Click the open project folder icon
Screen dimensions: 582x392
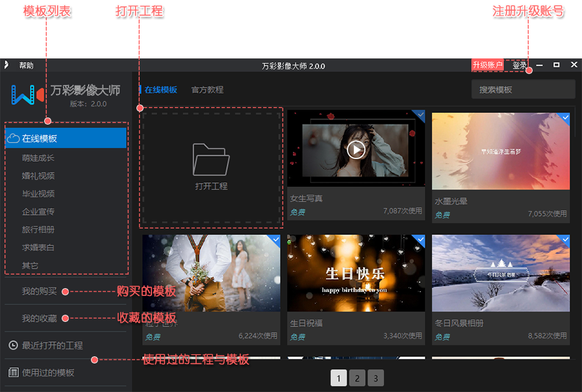click(211, 159)
